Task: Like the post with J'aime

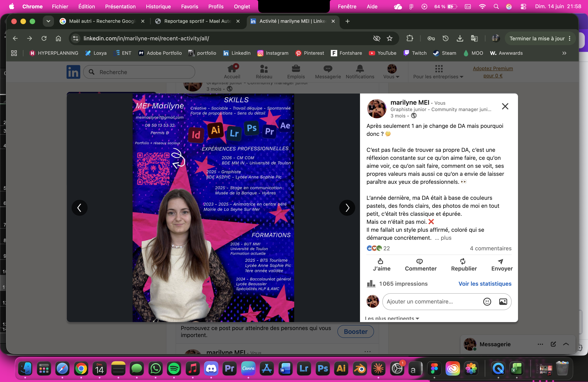Action: (x=381, y=265)
